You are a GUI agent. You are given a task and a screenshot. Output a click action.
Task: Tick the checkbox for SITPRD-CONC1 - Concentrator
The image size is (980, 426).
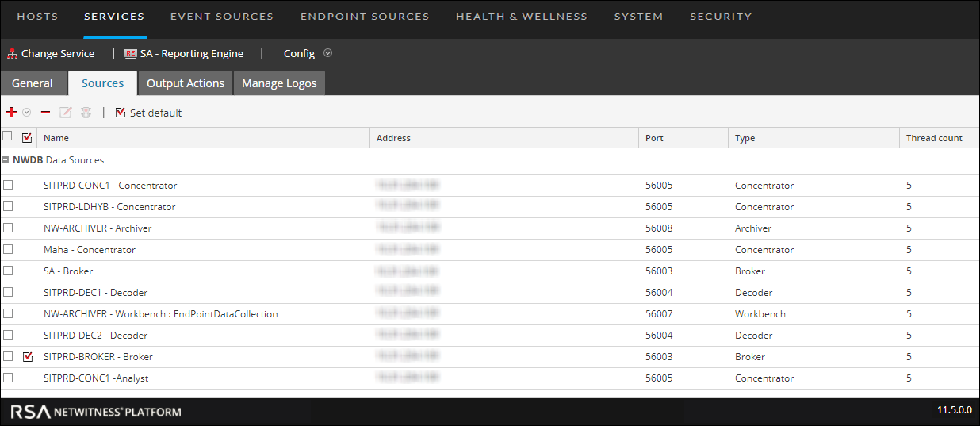[x=8, y=185]
